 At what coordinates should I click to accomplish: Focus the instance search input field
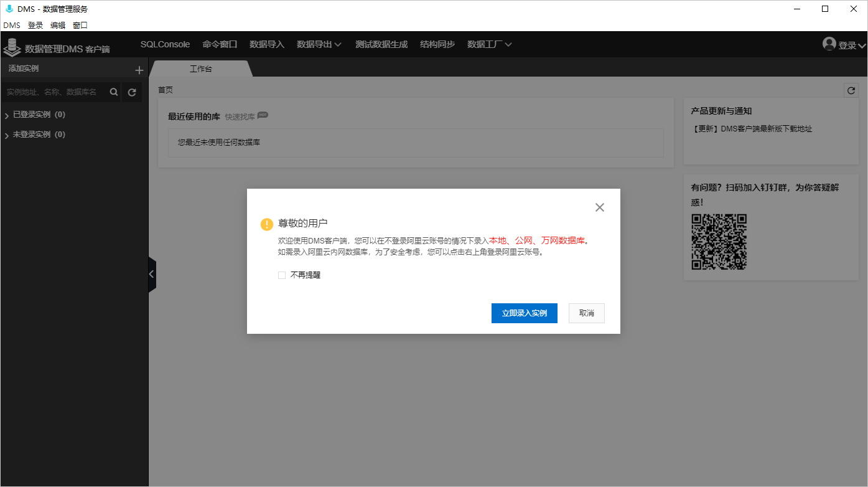pos(54,92)
